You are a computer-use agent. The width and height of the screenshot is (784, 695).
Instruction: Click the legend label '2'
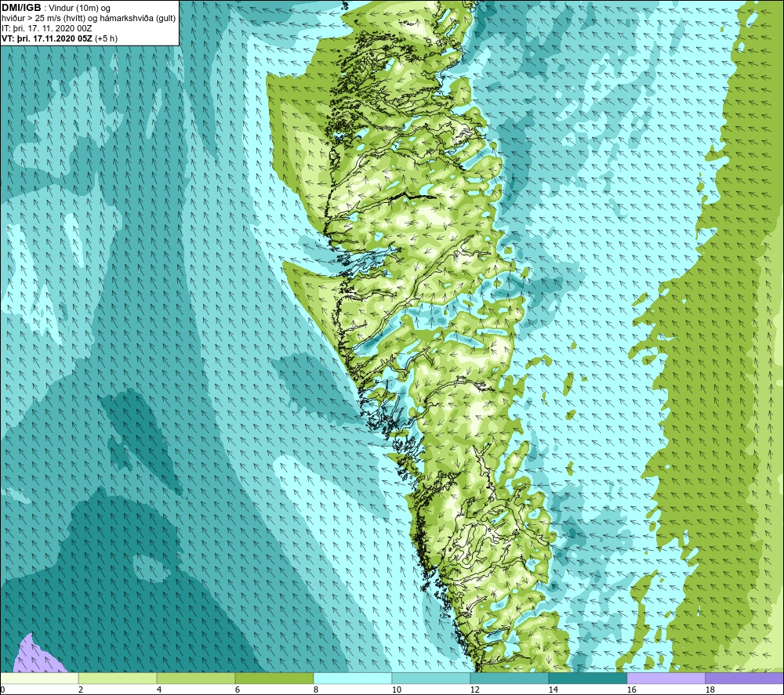(x=81, y=690)
